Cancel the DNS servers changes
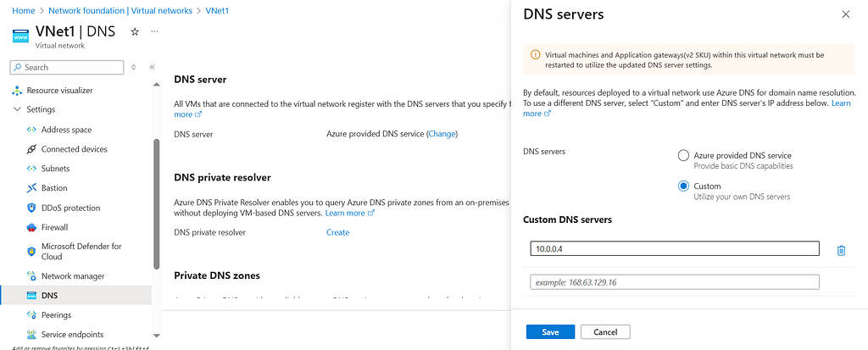The image size is (868, 350). coord(605,332)
